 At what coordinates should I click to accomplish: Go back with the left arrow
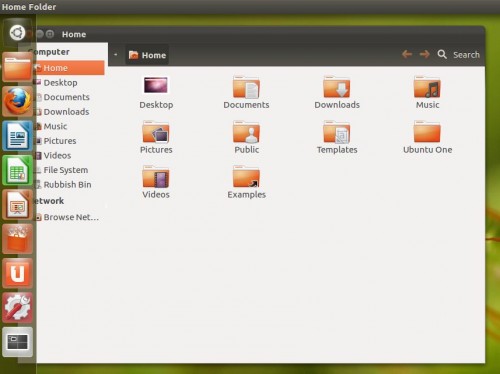[x=407, y=54]
